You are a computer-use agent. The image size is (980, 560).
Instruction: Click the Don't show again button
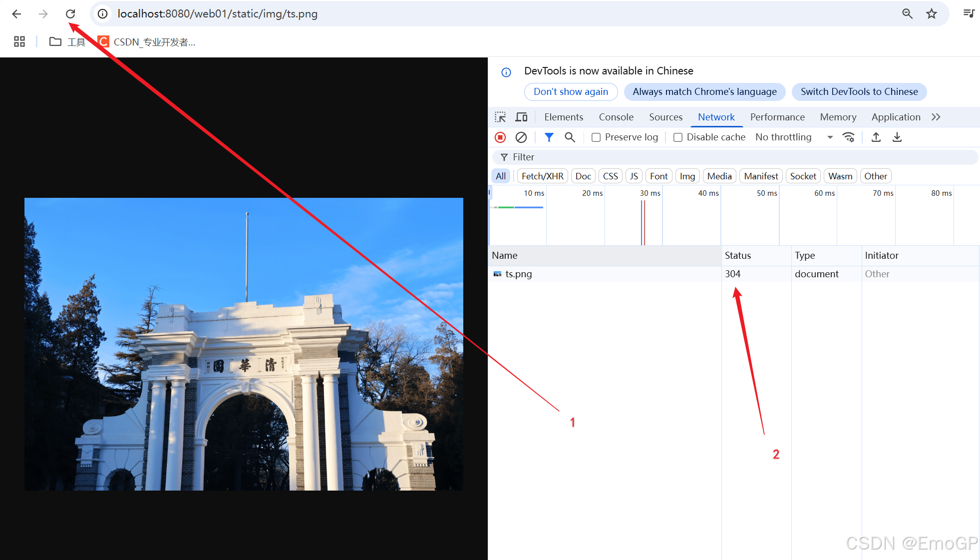click(x=571, y=91)
